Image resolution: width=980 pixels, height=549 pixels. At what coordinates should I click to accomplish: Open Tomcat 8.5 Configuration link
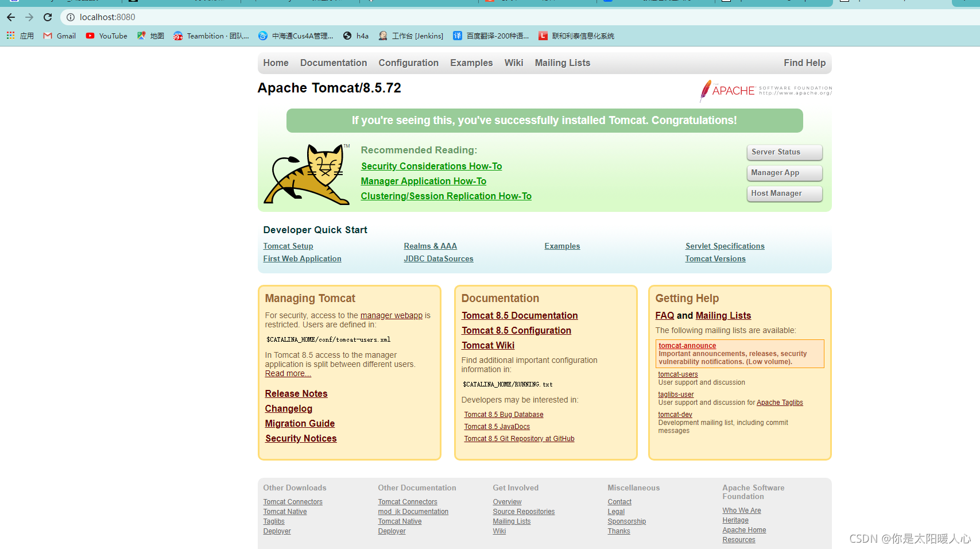point(516,330)
